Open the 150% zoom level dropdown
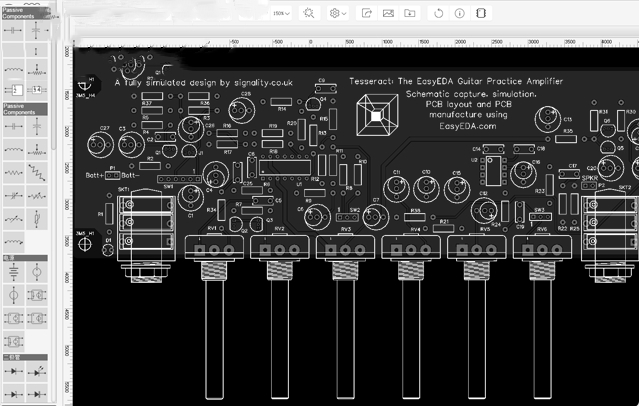The image size is (639, 406). (x=281, y=13)
